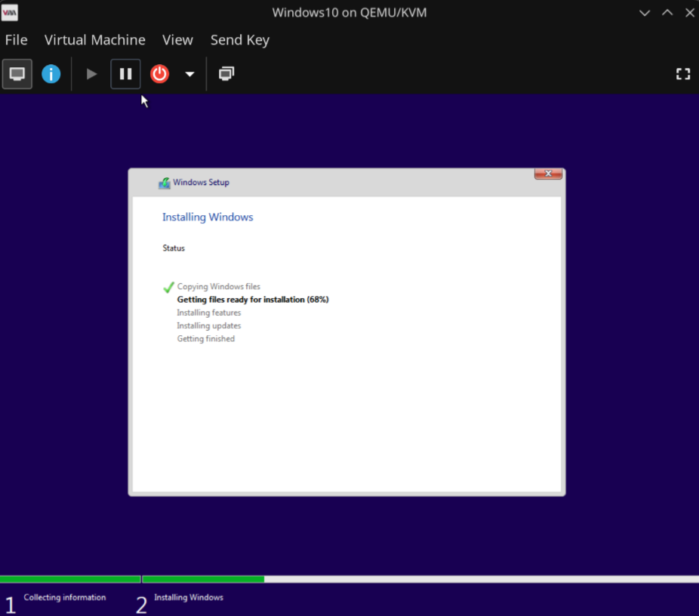This screenshot has width=699, height=616.
Task: Select 'Getting files ready for installation (68%)'
Action: [253, 300]
